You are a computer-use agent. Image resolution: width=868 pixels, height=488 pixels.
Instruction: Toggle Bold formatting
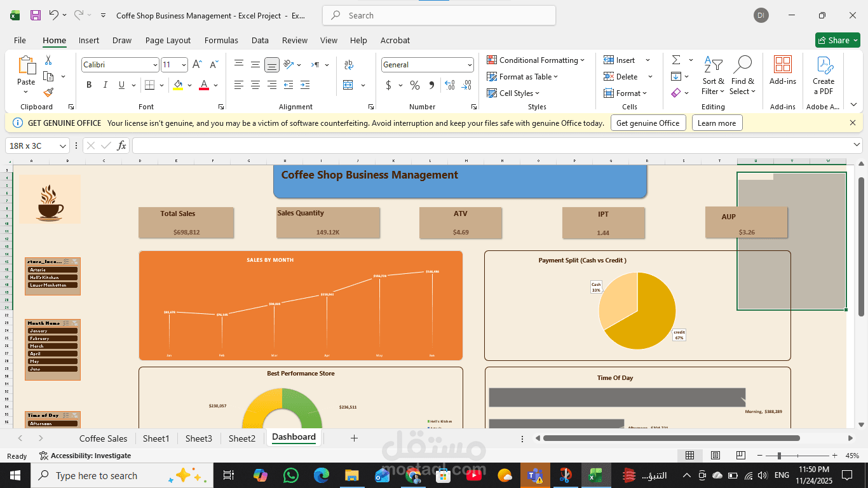[x=89, y=85]
